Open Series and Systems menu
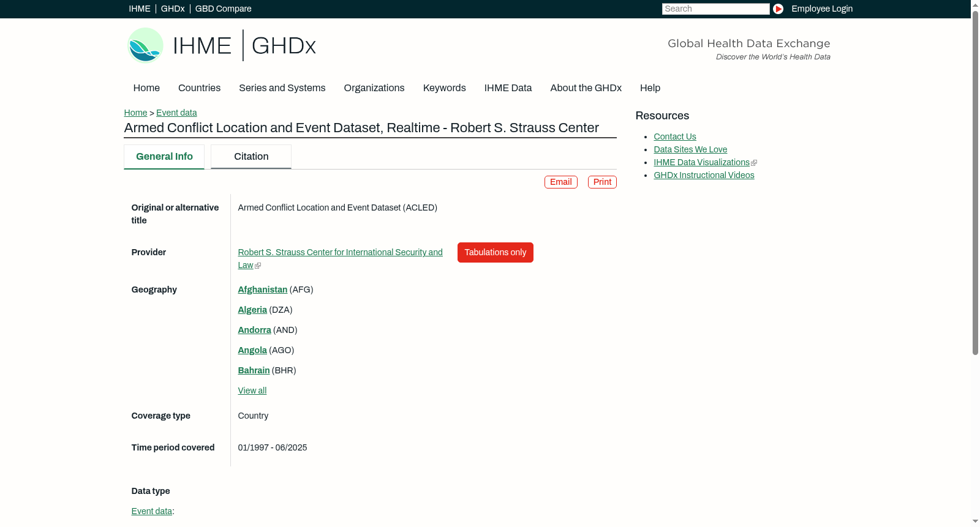This screenshot has width=980, height=527. [x=282, y=88]
